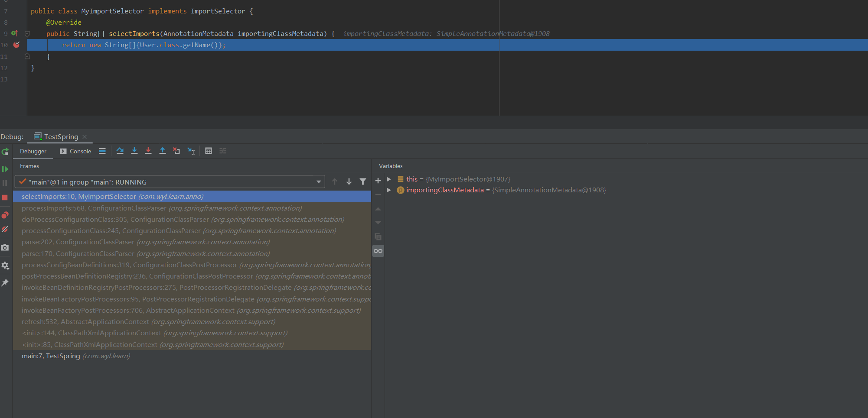Select the main:7 TestSpring frame
The image size is (868, 418).
(76, 356)
